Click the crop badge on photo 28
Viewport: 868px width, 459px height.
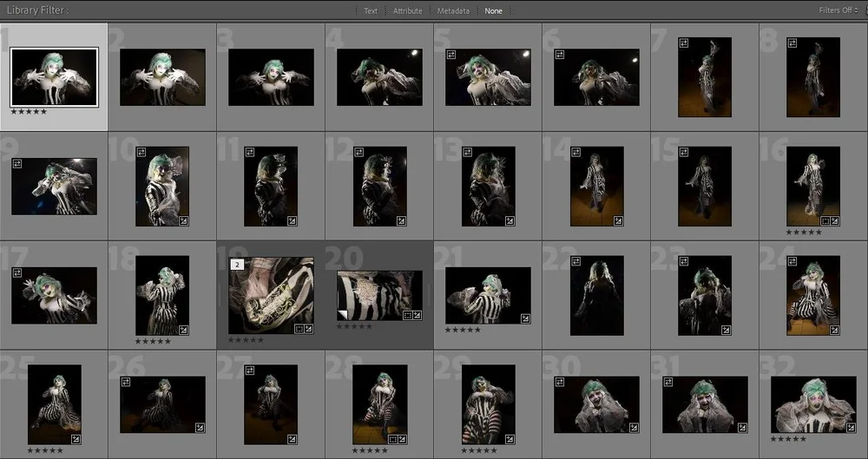tap(392, 439)
